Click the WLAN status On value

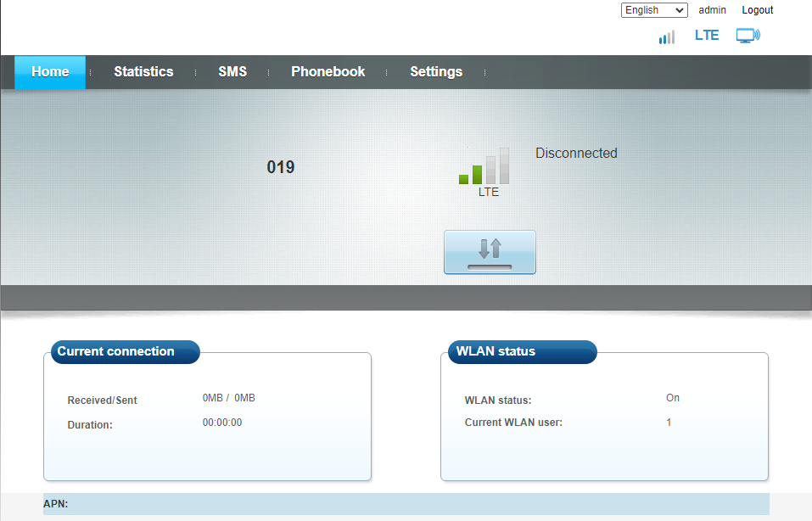(x=672, y=398)
